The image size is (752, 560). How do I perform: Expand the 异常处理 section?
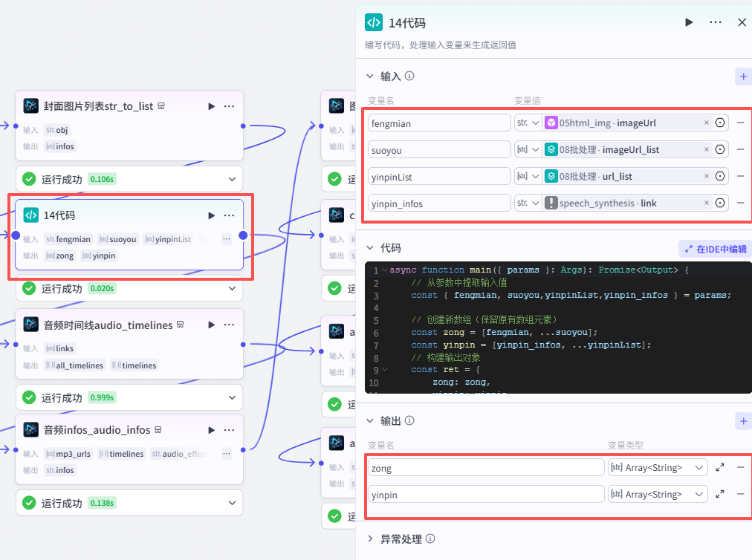(370, 539)
